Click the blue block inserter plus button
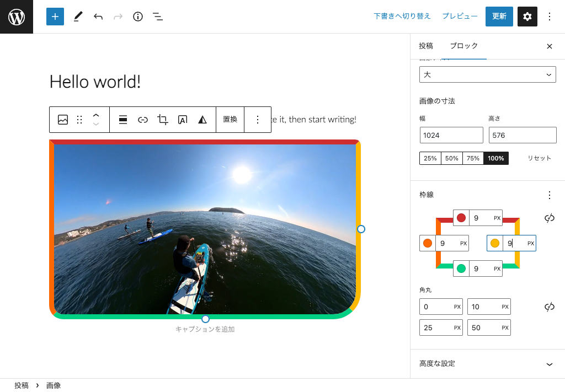This screenshot has width=565, height=392. (x=55, y=17)
